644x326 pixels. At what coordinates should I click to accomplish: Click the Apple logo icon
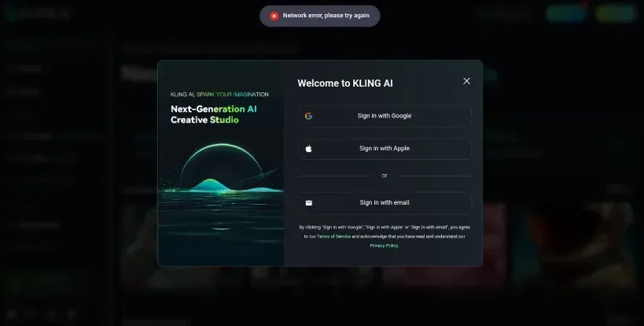click(308, 148)
